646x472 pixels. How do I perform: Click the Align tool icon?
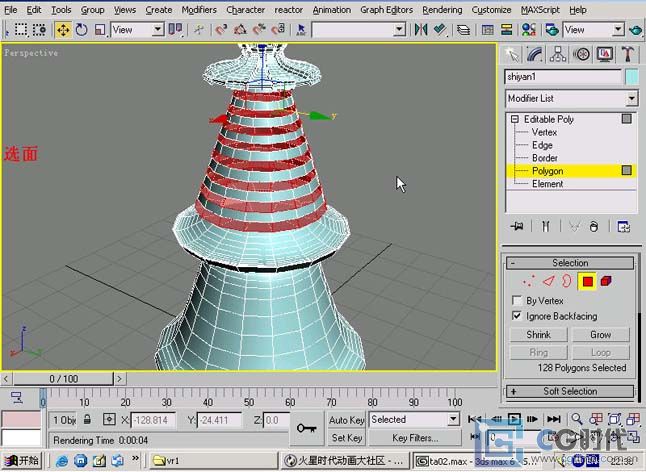click(440, 30)
